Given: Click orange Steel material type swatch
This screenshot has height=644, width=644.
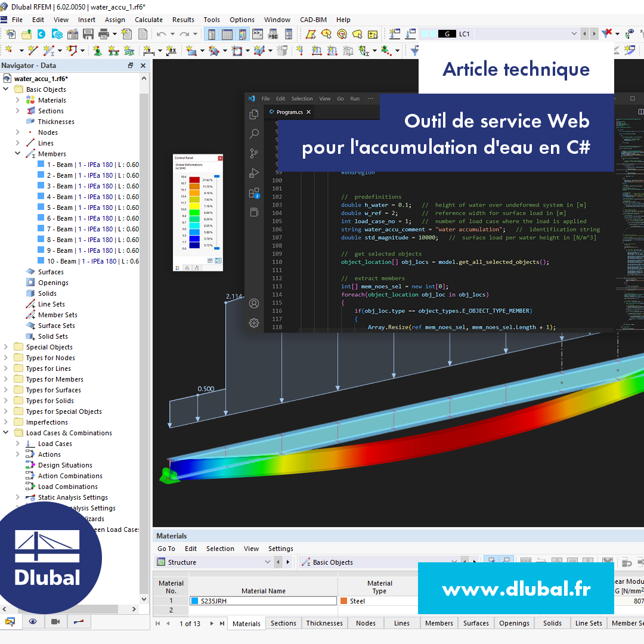Looking at the screenshot, I should coord(344,601).
